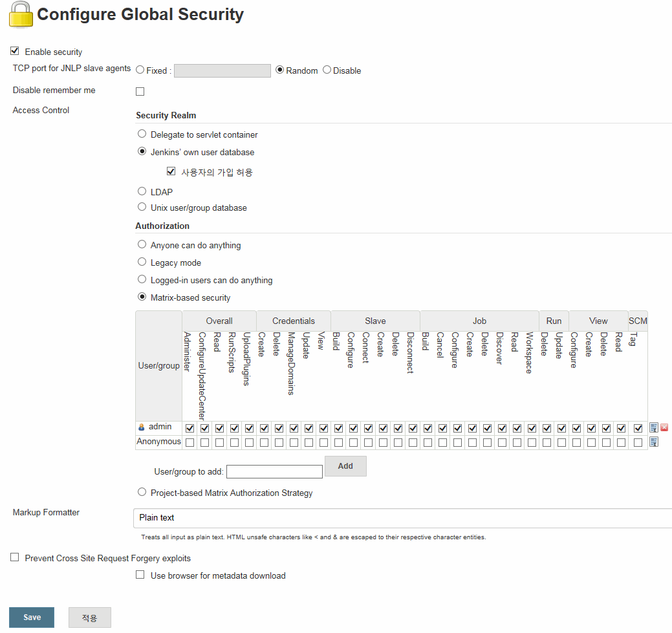Uncheck admin Overall ConfigureUpdateCenter checkbox
Image resolution: width=672 pixels, height=633 pixels.
[205, 428]
